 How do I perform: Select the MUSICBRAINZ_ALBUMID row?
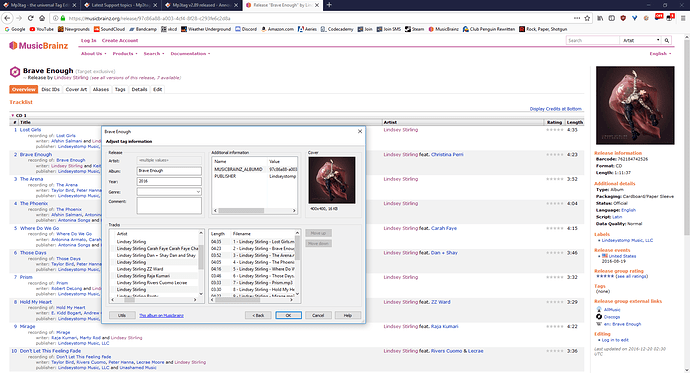point(254,169)
